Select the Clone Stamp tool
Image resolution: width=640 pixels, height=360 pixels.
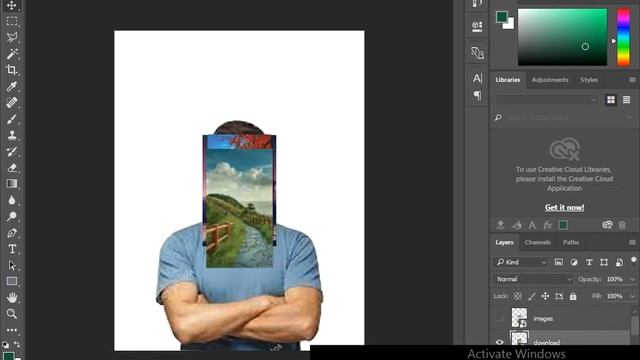[11, 135]
